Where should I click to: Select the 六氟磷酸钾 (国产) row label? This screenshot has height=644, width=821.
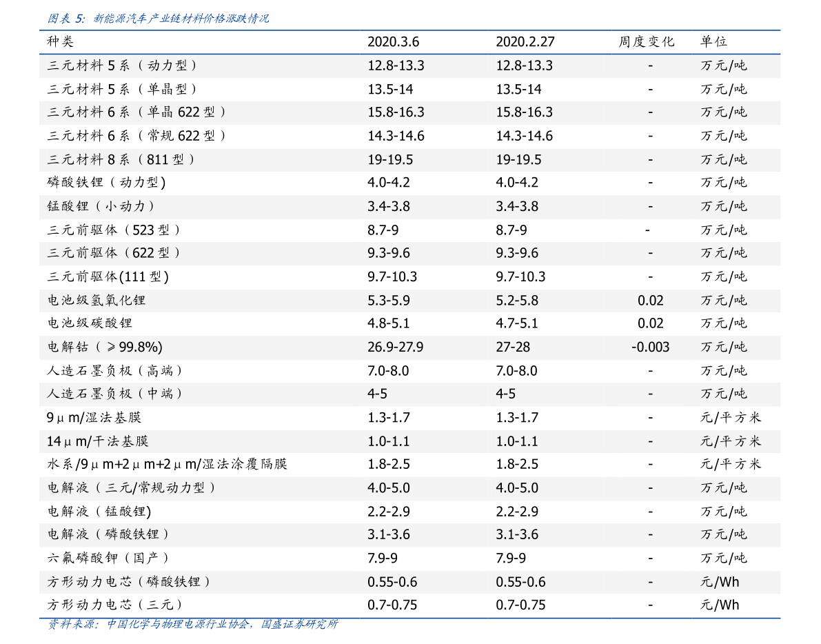pos(108,558)
